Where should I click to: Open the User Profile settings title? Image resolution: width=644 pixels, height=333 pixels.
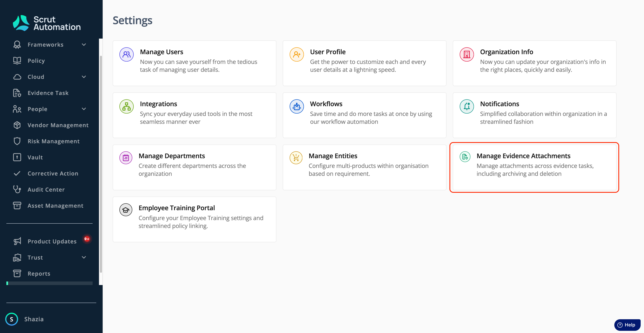[x=328, y=52]
